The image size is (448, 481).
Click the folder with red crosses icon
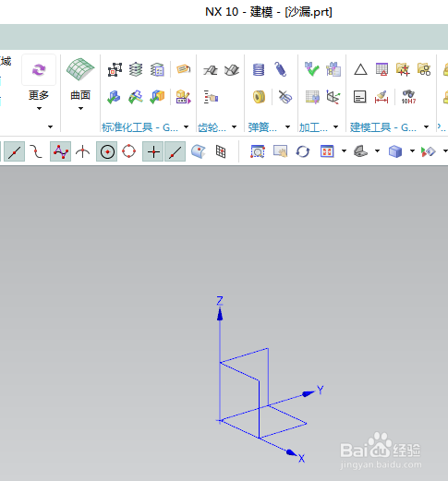403,69
